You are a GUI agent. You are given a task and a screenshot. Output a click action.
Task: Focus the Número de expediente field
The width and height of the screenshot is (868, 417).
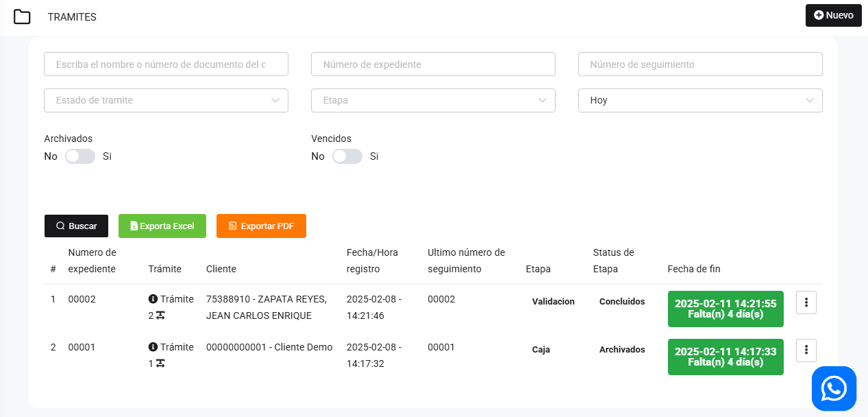point(433,64)
